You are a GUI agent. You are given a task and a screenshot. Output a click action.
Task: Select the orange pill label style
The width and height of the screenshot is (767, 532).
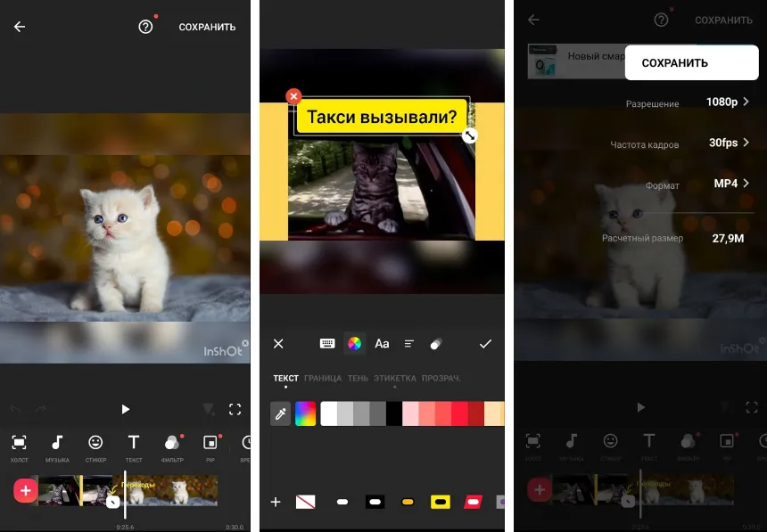tap(408, 502)
